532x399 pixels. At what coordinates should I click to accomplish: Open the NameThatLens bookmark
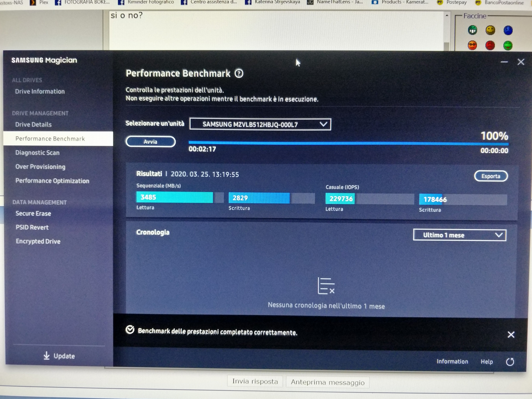click(x=335, y=2)
